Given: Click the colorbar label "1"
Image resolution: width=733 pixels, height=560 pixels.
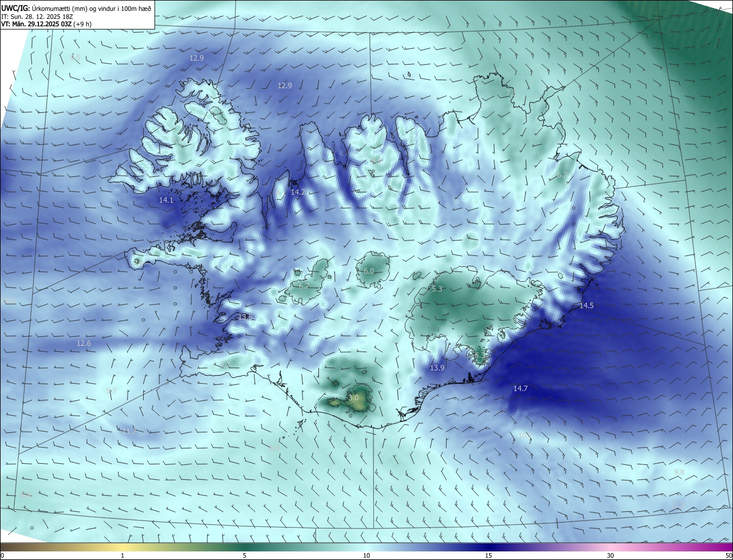Looking at the screenshot, I should [x=123, y=555].
